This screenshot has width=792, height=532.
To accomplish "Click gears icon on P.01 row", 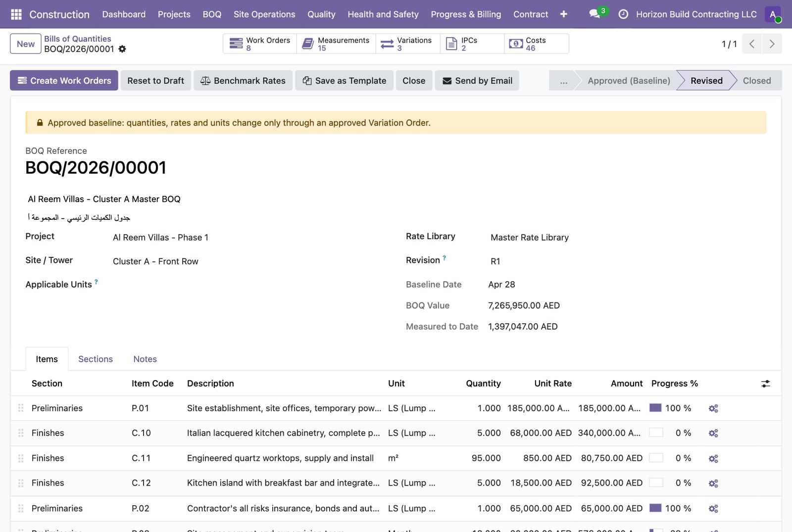I will [713, 408].
